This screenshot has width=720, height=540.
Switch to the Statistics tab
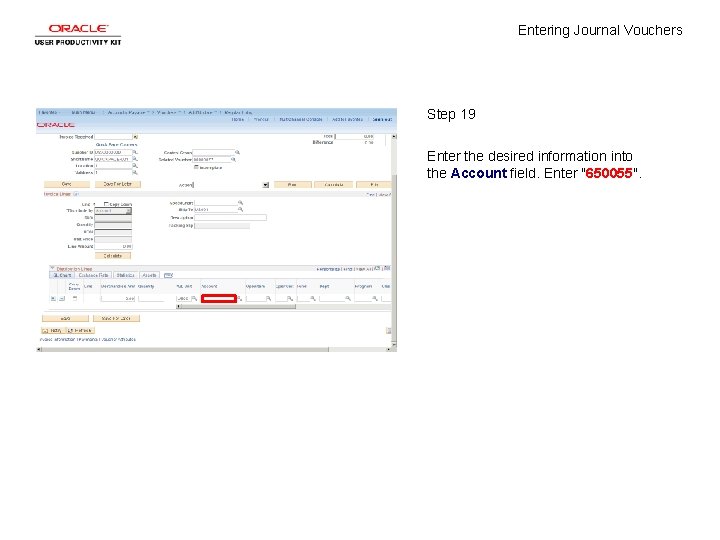125,275
